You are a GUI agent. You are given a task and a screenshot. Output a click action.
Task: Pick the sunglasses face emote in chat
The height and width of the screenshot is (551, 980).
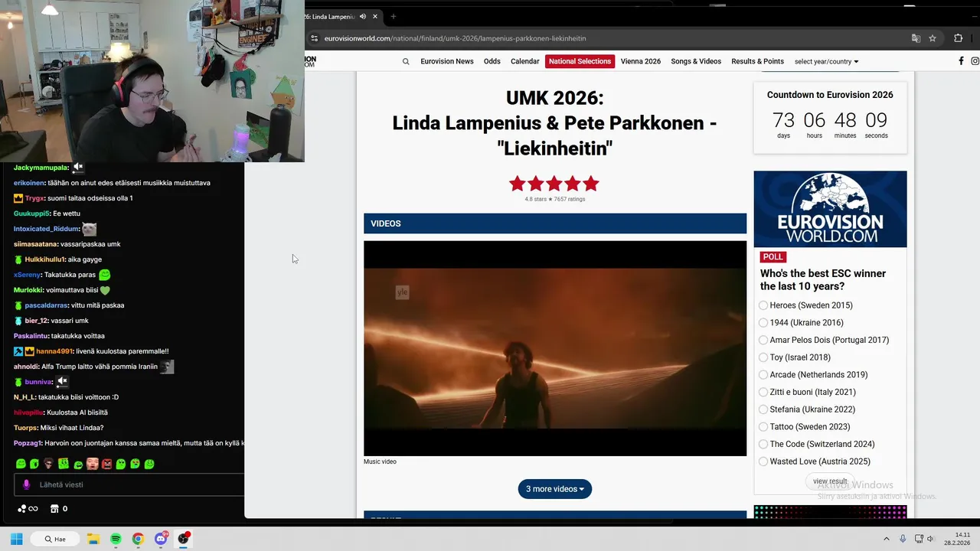49,464
